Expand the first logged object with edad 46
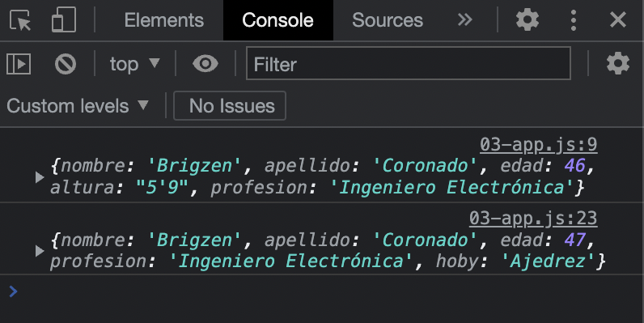Viewport: 644px width, 323px height. pos(40,177)
